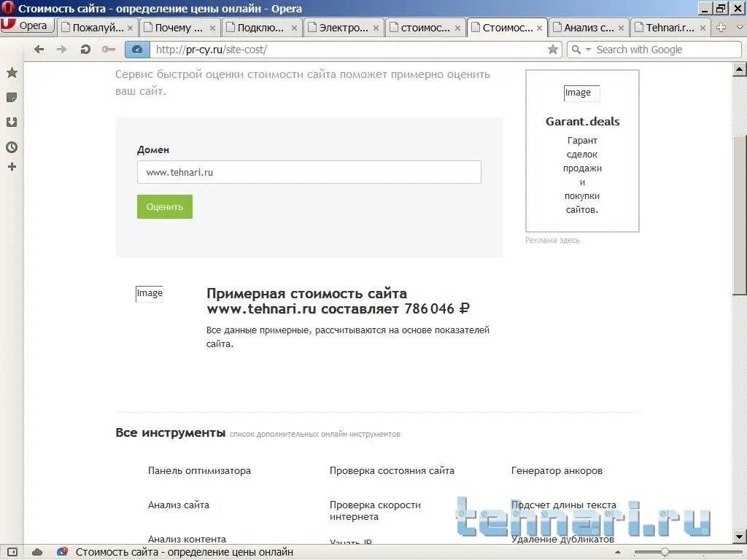Add a panel with the sidebar plus icon
Screen dimensions: 747x560
pos(12,167)
